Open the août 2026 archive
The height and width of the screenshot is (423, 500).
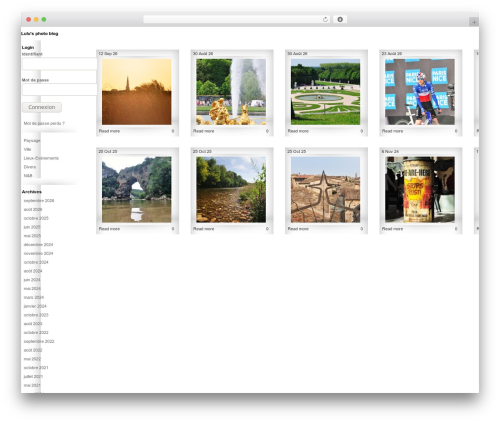point(33,209)
